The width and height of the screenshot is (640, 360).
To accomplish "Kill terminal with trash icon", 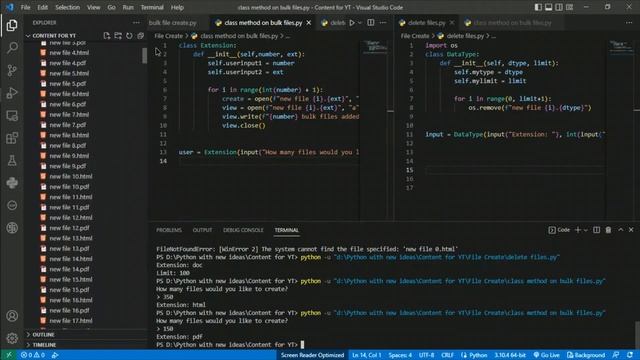I will (x=608, y=230).
